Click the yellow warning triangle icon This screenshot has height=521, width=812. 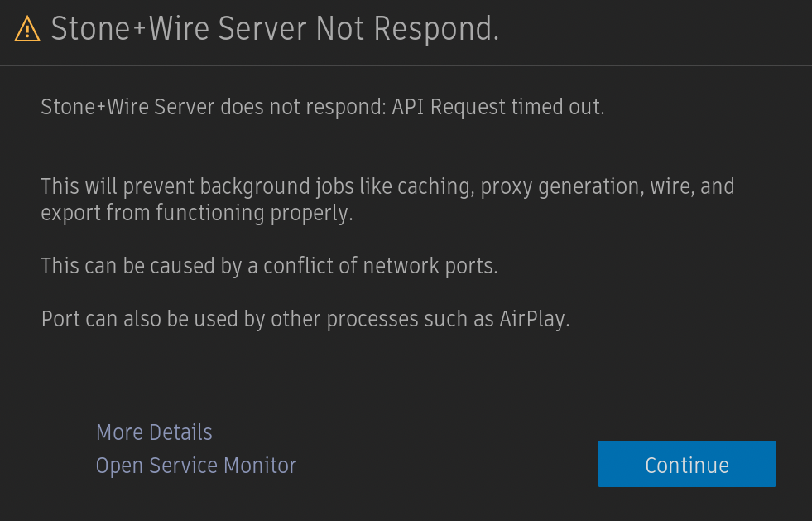click(x=27, y=30)
